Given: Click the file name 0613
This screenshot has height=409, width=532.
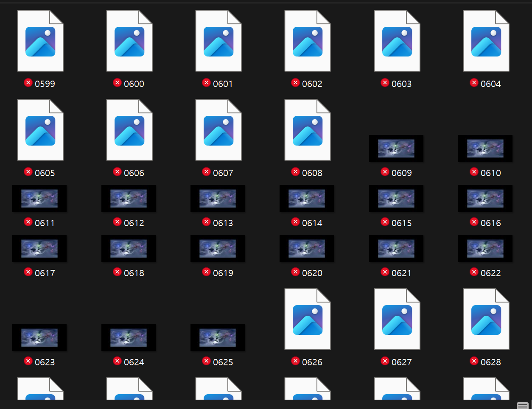Looking at the screenshot, I should (223, 223).
